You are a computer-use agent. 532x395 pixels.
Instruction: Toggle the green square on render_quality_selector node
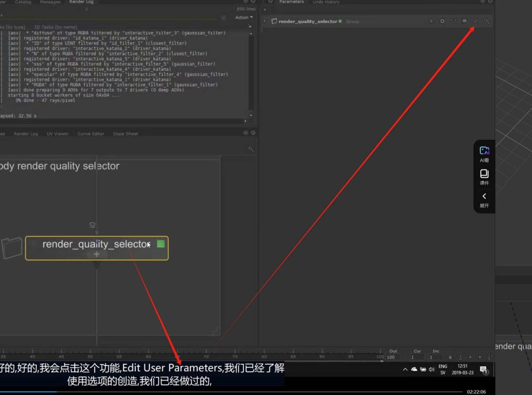(161, 244)
